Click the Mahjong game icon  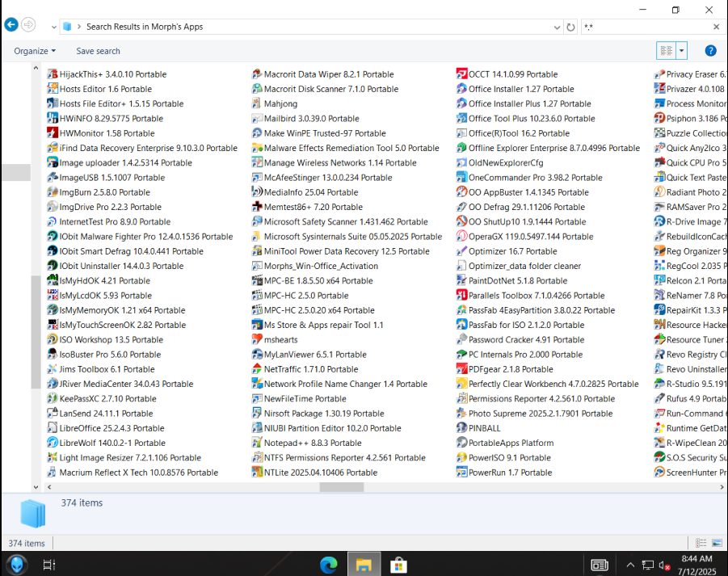(x=257, y=103)
